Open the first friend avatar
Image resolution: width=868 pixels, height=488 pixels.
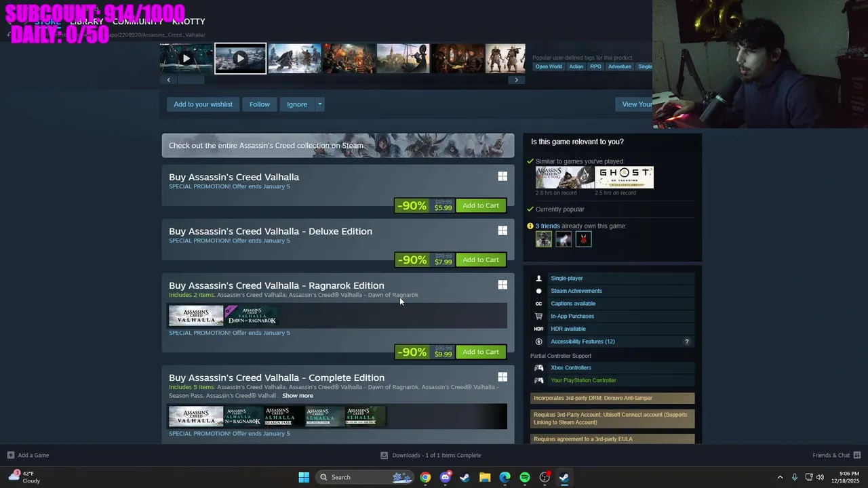(x=544, y=239)
